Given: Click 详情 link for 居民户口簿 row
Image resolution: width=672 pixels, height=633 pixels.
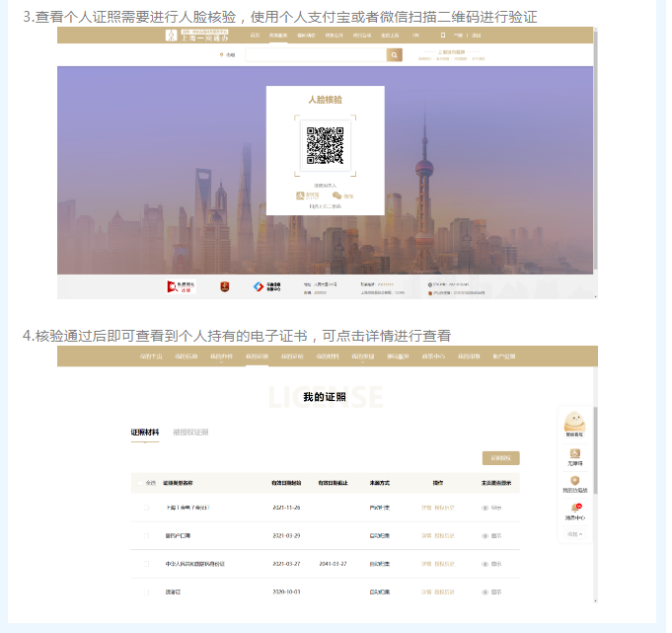Looking at the screenshot, I should click(x=426, y=535).
